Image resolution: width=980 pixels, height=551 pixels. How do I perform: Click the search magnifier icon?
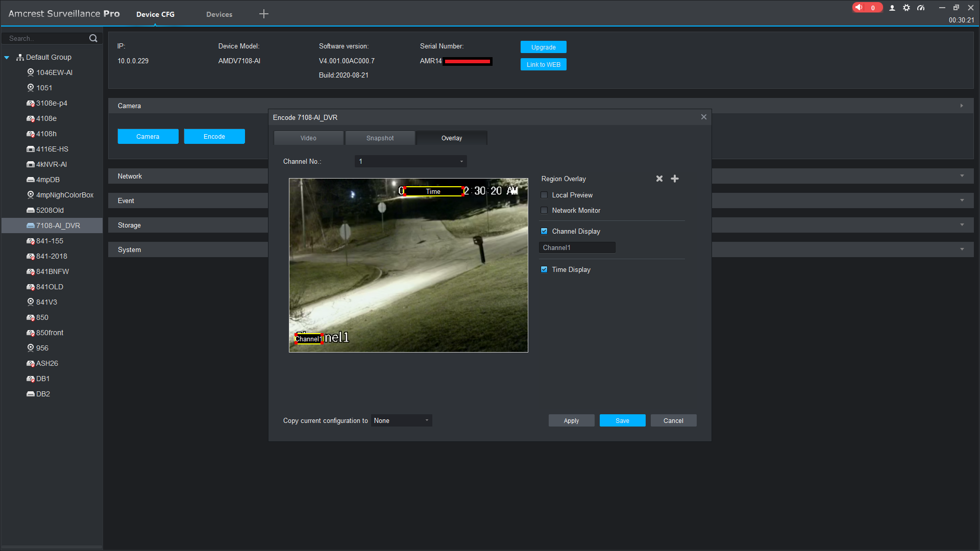pos(93,38)
